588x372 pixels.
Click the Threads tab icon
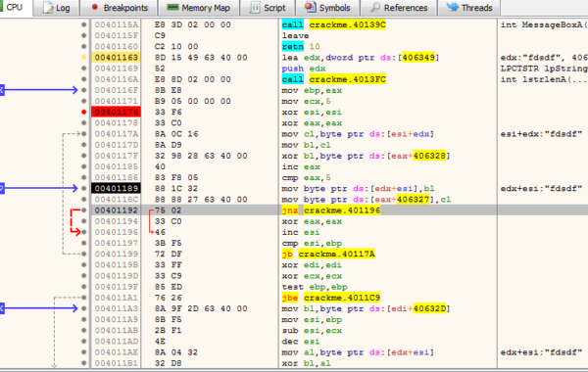tap(452, 7)
